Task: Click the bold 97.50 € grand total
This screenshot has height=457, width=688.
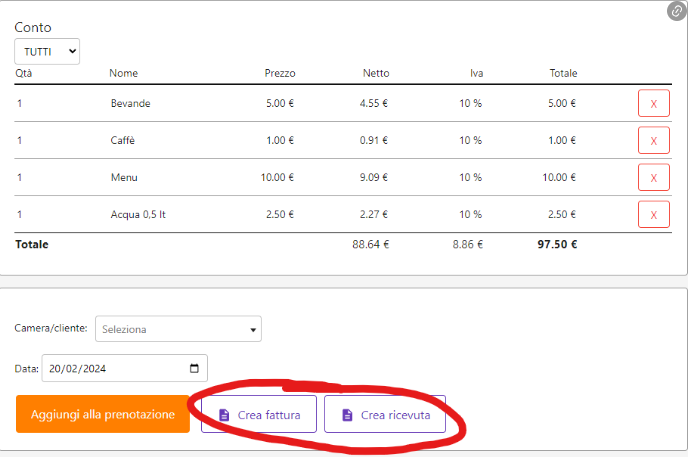Action: (557, 244)
